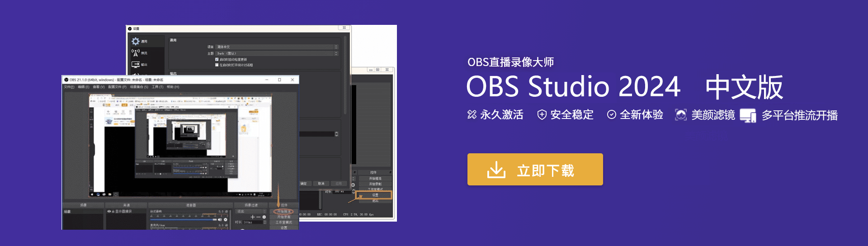Click the OBS logo in settings dialog title
This screenshot has width=868, height=246.
point(130,28)
